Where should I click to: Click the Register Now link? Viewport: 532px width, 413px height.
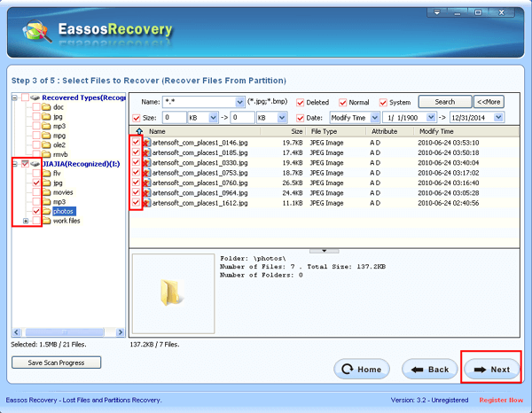501,400
